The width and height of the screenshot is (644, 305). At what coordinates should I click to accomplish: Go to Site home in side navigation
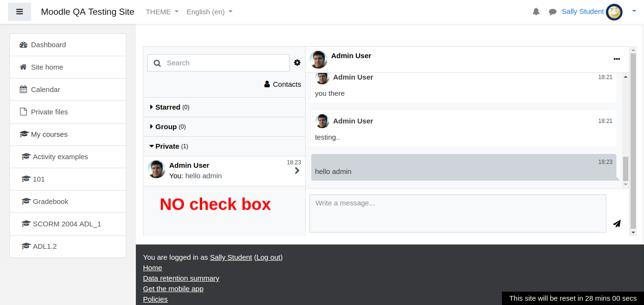tap(68, 67)
